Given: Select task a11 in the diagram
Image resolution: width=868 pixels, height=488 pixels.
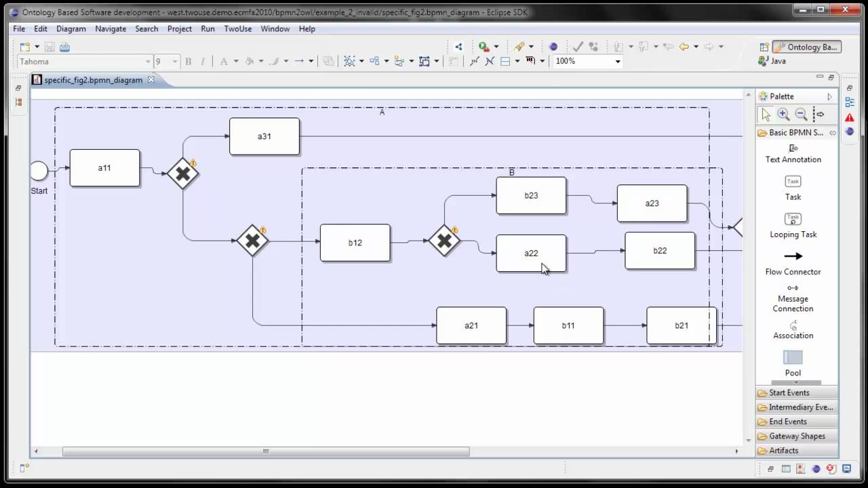Looking at the screenshot, I should [104, 168].
